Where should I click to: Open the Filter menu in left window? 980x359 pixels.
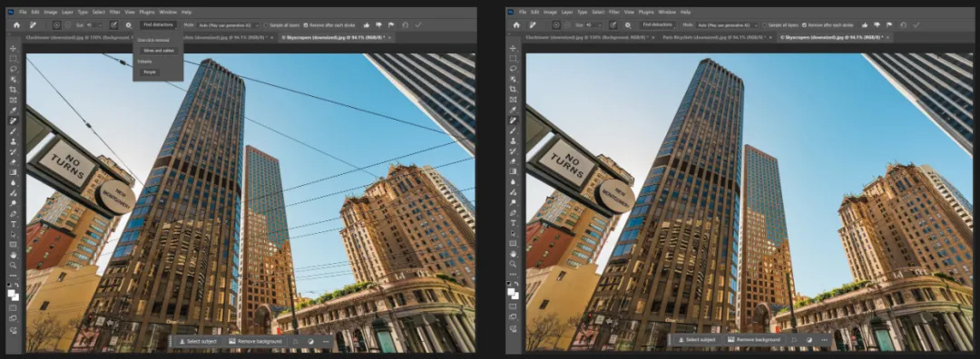(x=114, y=12)
